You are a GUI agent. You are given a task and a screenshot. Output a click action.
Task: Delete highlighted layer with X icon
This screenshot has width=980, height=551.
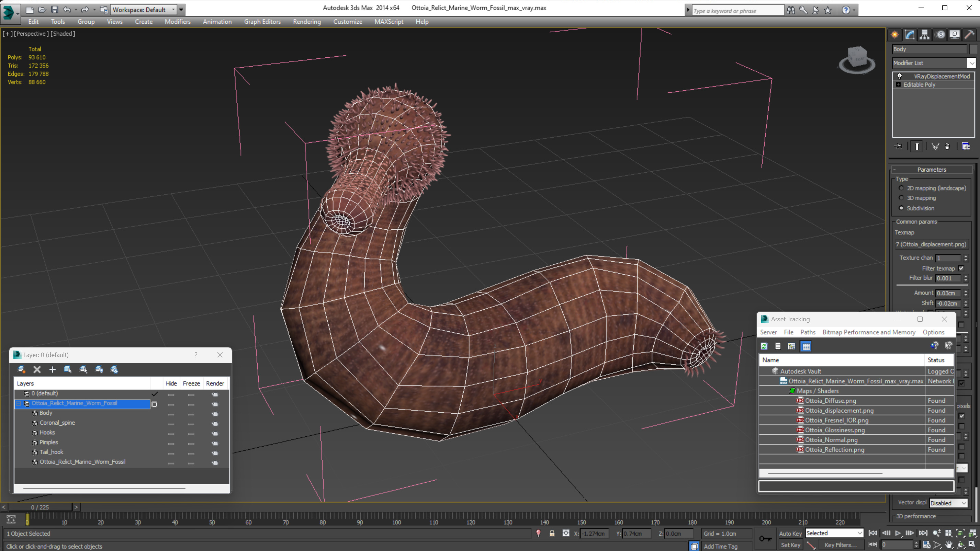click(x=37, y=369)
